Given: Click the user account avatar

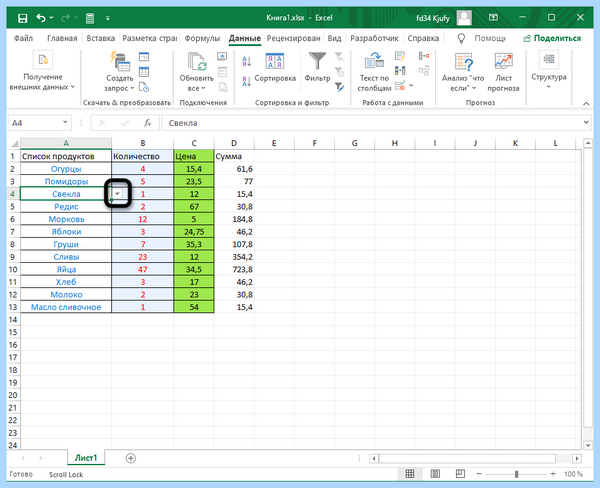Looking at the screenshot, I should (x=464, y=18).
